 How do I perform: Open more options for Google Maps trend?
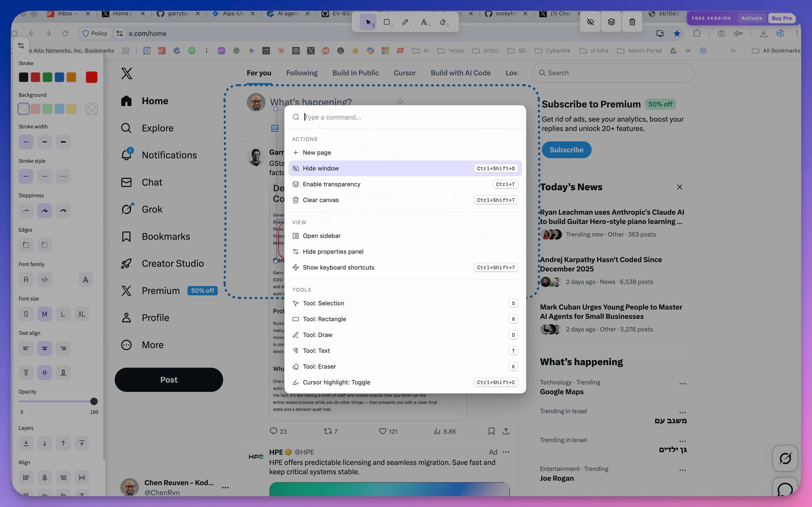(x=683, y=384)
